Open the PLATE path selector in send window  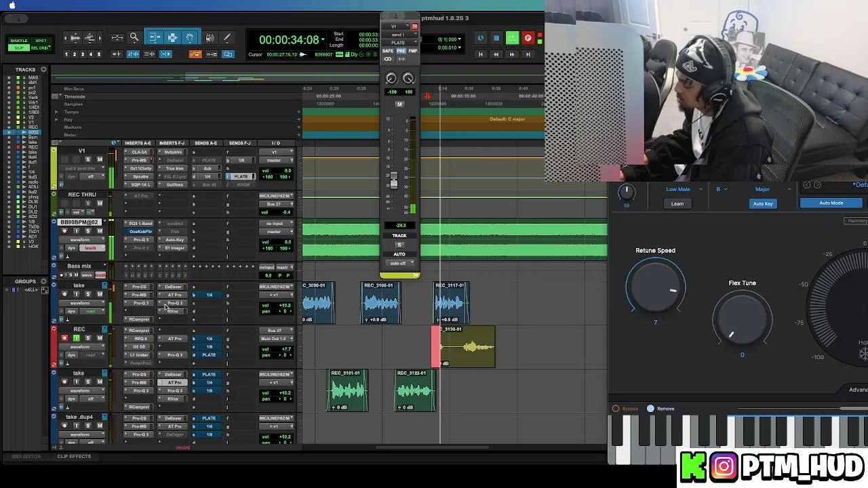(x=399, y=43)
